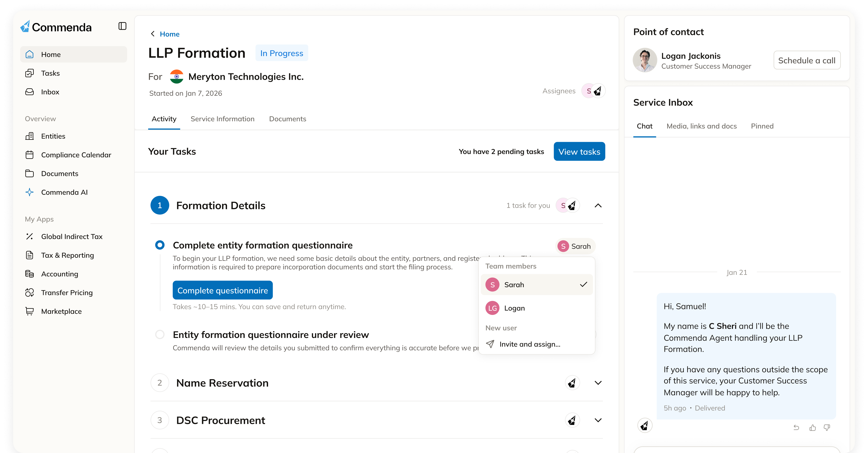The image size is (868, 453).
Task: Open sidebar Documents section
Action: [73, 173]
